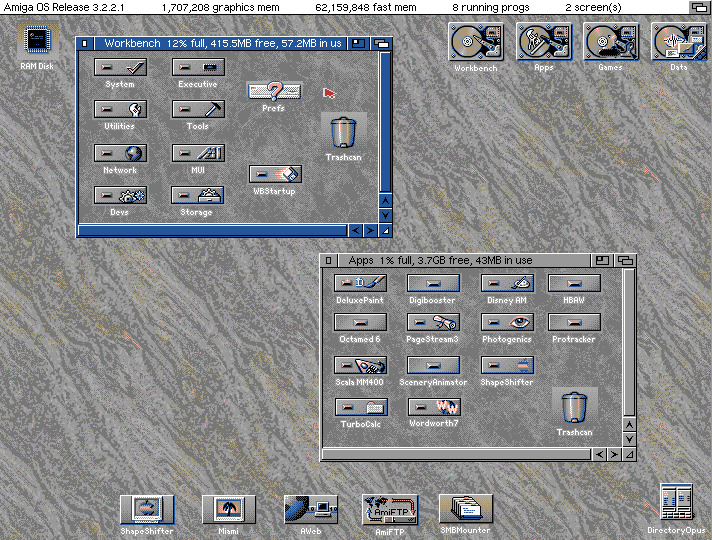712x540 pixels.
Task: Click the Apps window title bar text
Action: [440, 260]
